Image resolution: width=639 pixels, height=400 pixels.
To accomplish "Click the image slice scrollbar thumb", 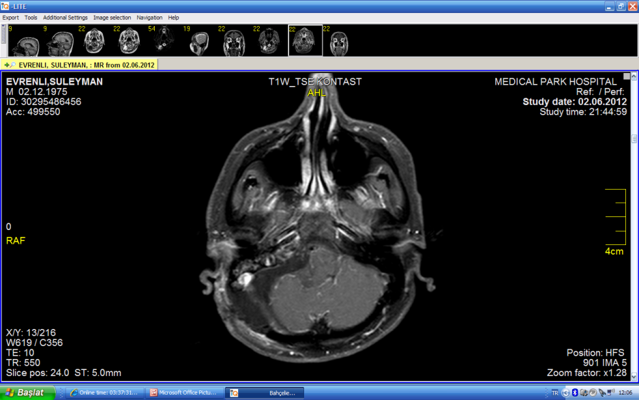I will click(x=634, y=139).
